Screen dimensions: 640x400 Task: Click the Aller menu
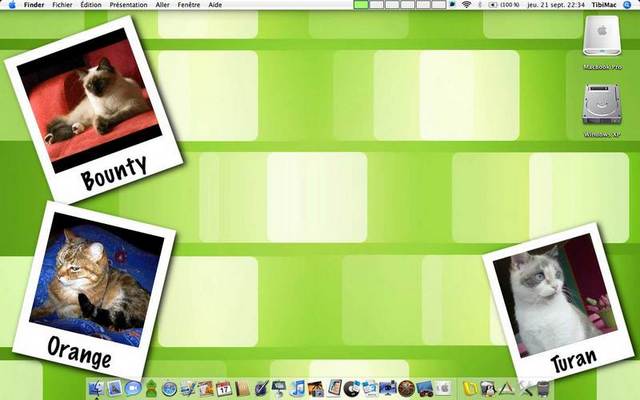point(163,5)
